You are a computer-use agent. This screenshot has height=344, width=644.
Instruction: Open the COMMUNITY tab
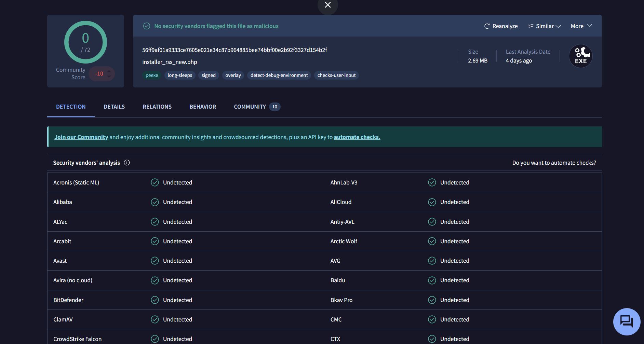click(257, 107)
